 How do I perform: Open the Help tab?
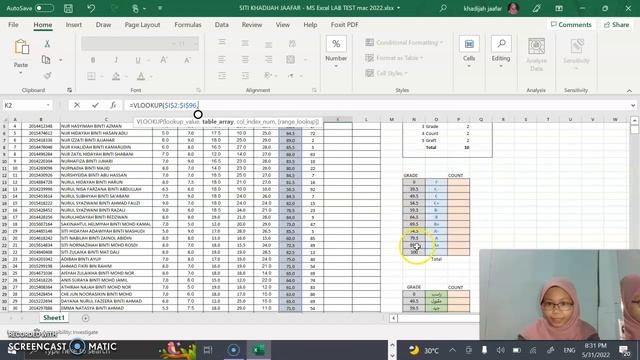tap(310, 25)
